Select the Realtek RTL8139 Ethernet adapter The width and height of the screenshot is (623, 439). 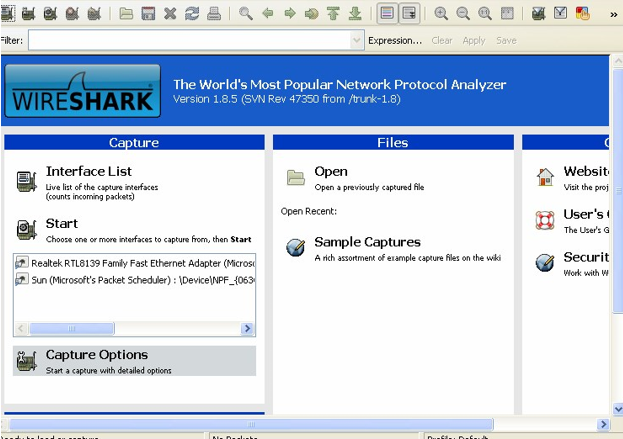[135, 263]
